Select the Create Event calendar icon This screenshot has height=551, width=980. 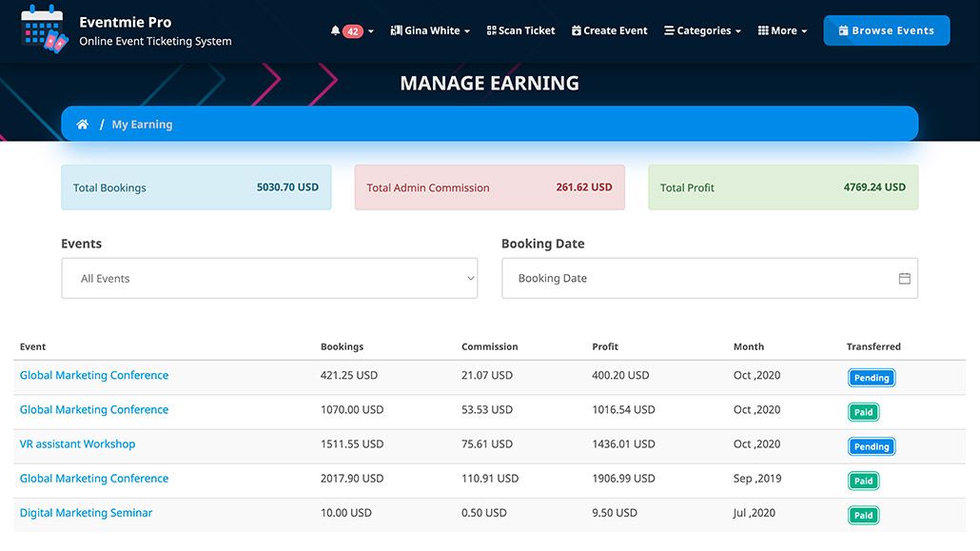(x=576, y=30)
